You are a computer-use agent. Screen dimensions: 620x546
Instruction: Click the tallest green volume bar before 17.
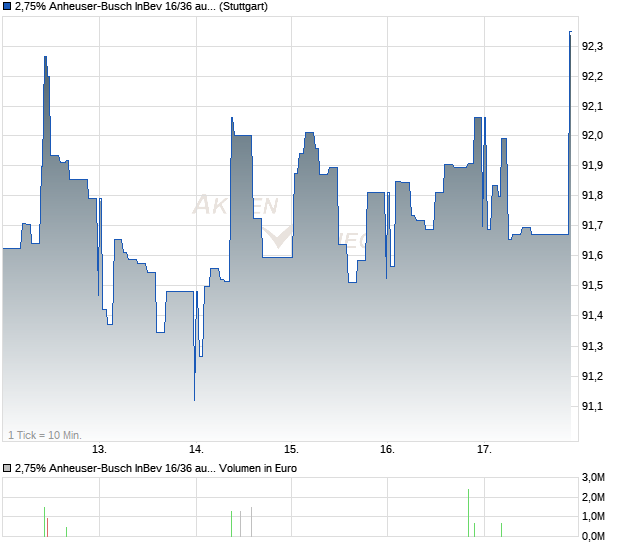(469, 513)
